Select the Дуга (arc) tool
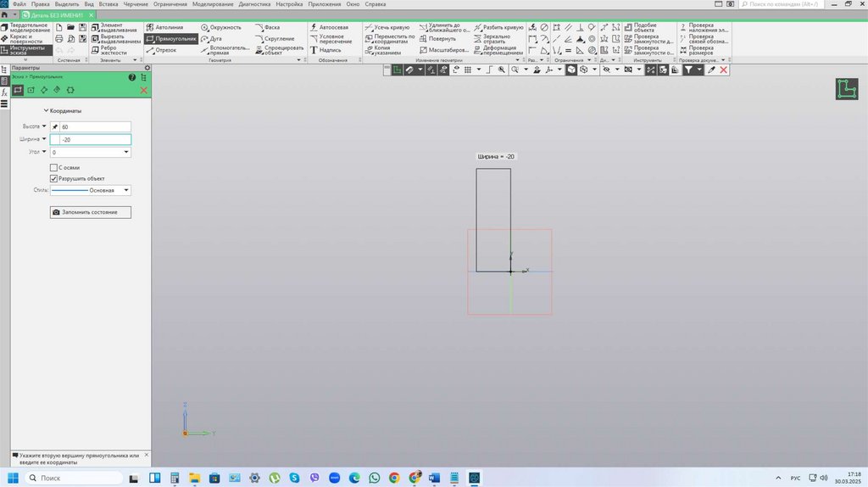 click(x=211, y=39)
